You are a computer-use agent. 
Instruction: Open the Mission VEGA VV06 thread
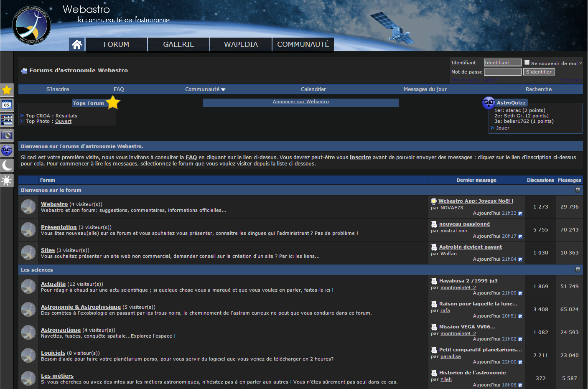(x=467, y=327)
